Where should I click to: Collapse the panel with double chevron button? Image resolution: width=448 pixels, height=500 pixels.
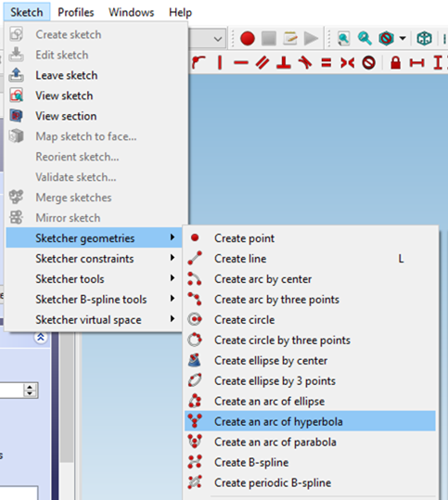click(x=41, y=338)
